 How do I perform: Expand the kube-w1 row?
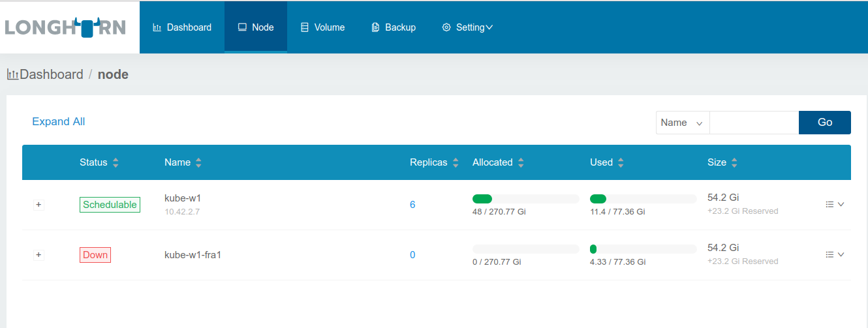coord(39,205)
